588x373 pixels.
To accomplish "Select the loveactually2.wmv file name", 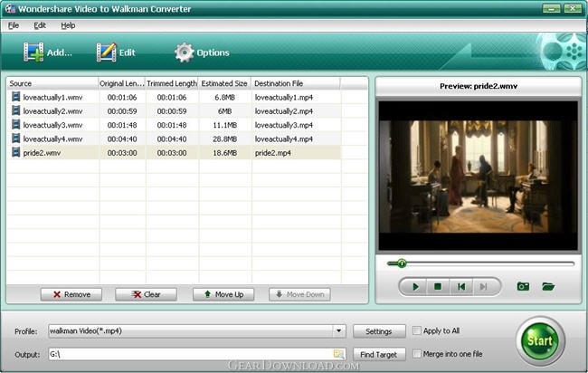I will point(52,111).
